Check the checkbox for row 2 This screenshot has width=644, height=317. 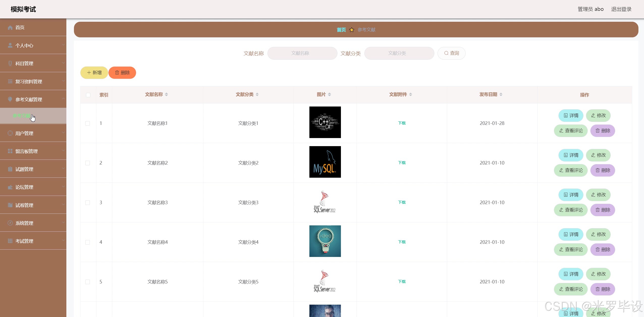88,163
